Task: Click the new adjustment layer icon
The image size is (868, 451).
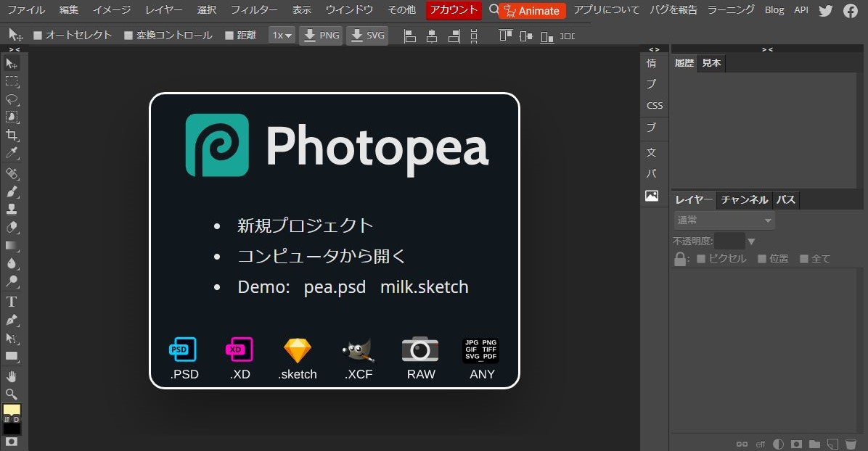Action: [x=778, y=444]
